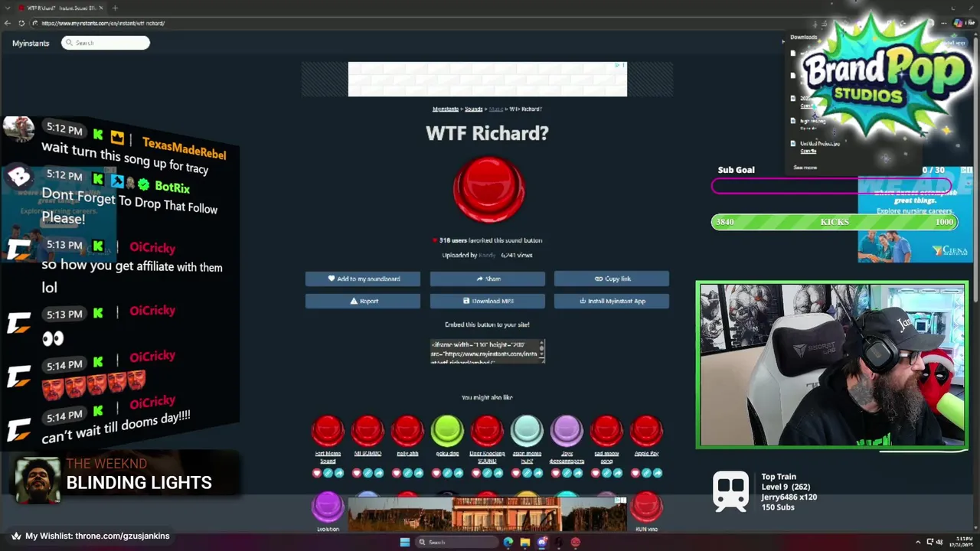Open the Myinstants breadcrumb link

446,109
